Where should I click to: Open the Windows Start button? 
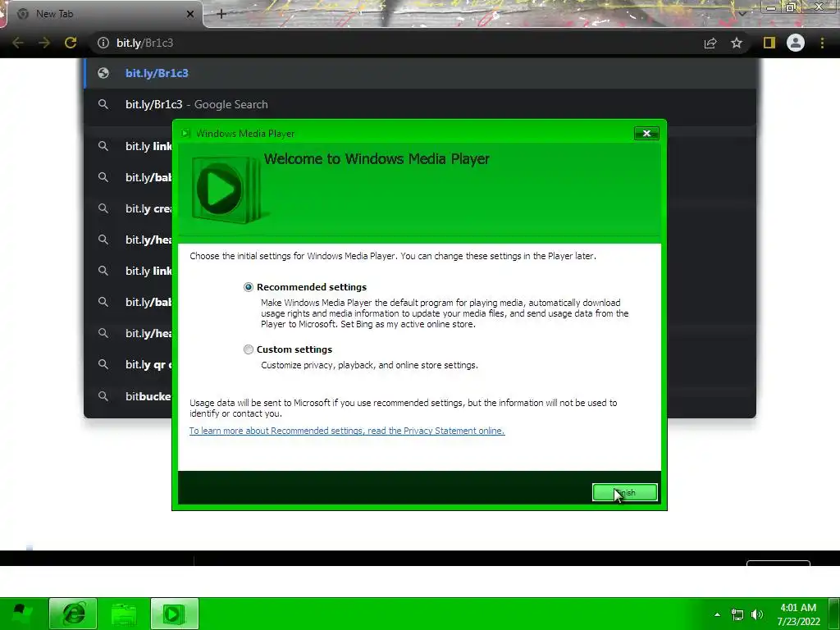[x=21, y=614]
